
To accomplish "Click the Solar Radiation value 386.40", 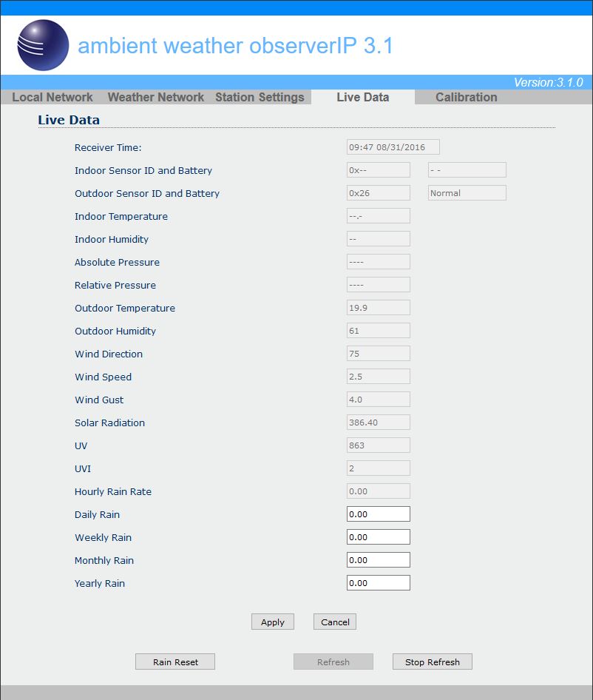I will 379,423.
